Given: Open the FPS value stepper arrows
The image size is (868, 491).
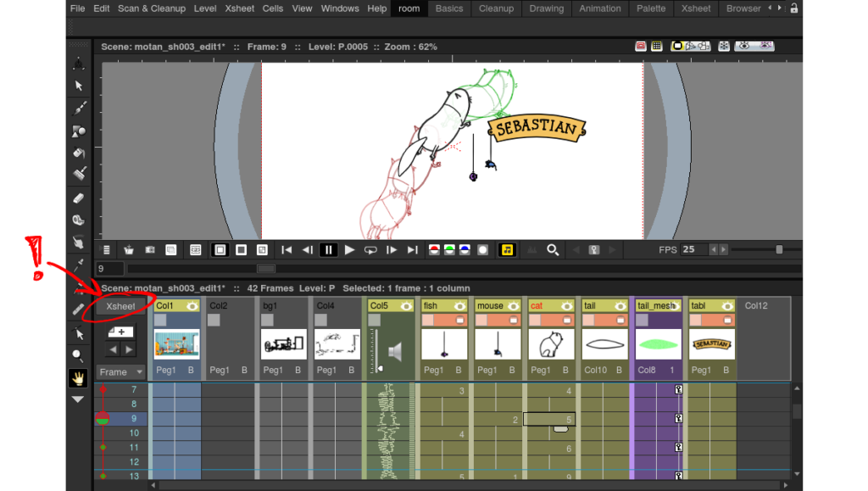Looking at the screenshot, I should point(718,249).
